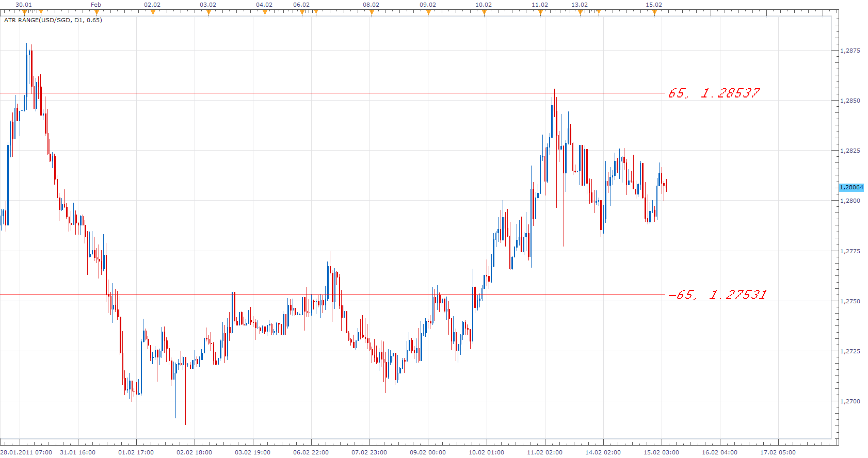Select the orange marker under 03.02
868x458 pixels.
[x=208, y=12]
